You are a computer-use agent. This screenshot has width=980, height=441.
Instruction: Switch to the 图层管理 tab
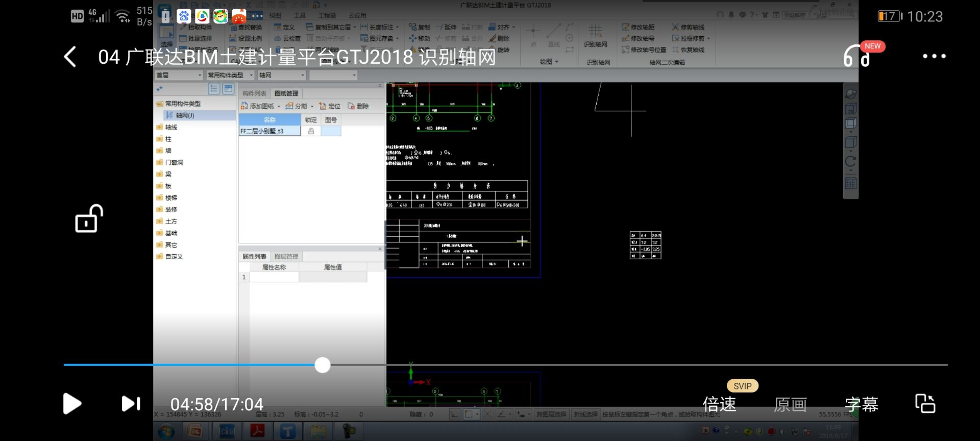(286, 256)
